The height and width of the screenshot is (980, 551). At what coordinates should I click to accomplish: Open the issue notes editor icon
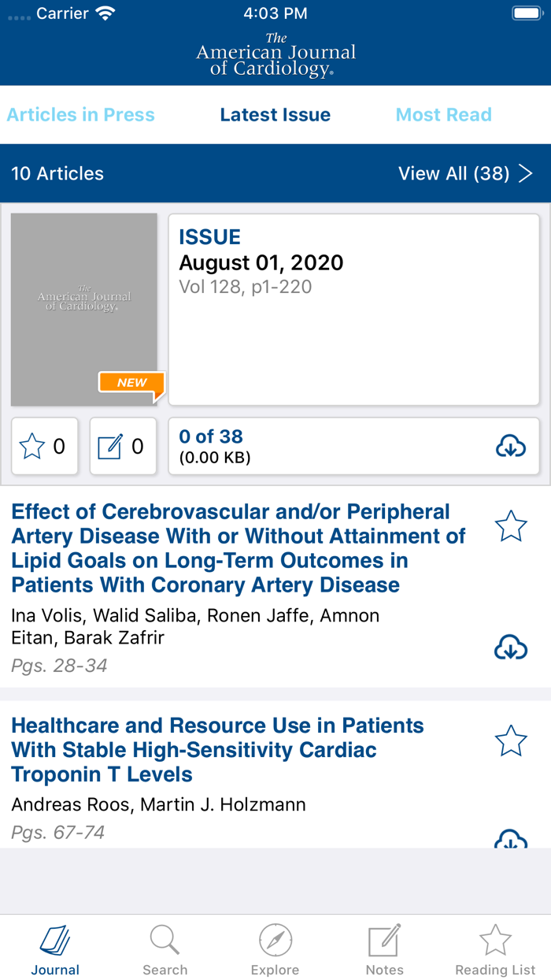tap(110, 445)
